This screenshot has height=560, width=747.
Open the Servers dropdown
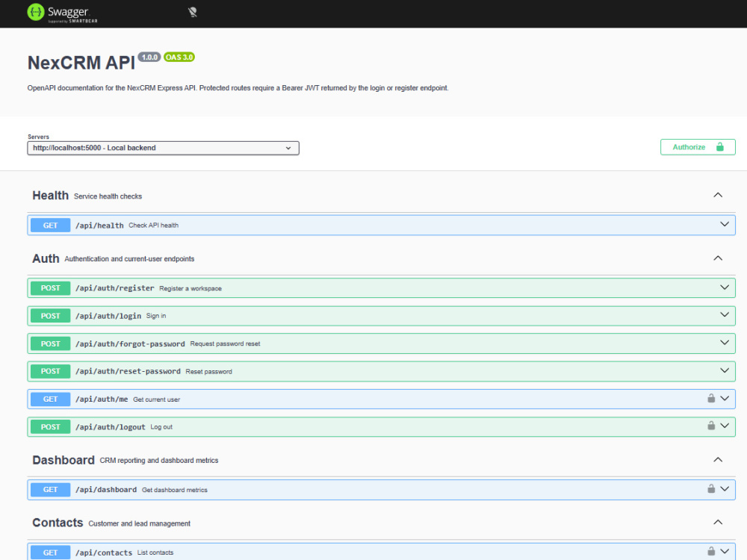[163, 148]
